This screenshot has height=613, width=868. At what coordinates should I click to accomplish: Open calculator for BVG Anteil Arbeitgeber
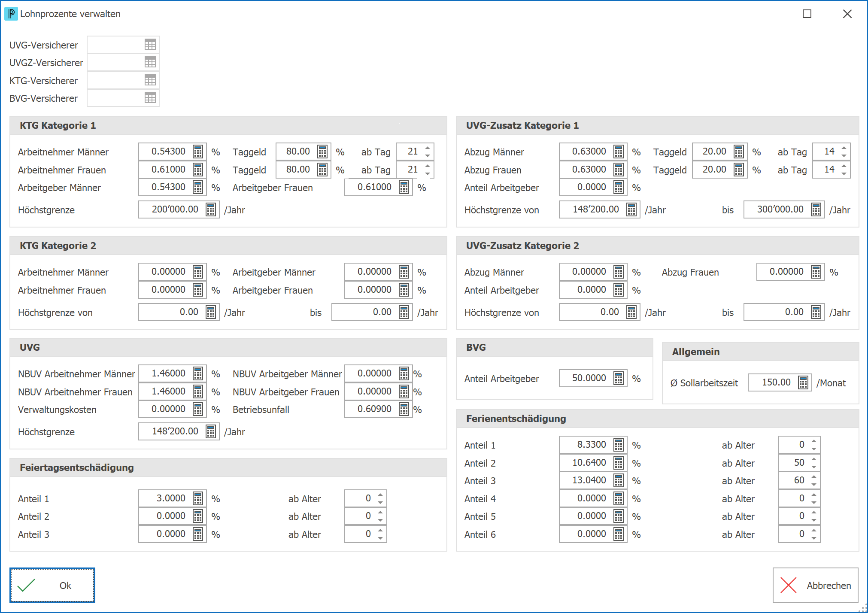tap(619, 378)
